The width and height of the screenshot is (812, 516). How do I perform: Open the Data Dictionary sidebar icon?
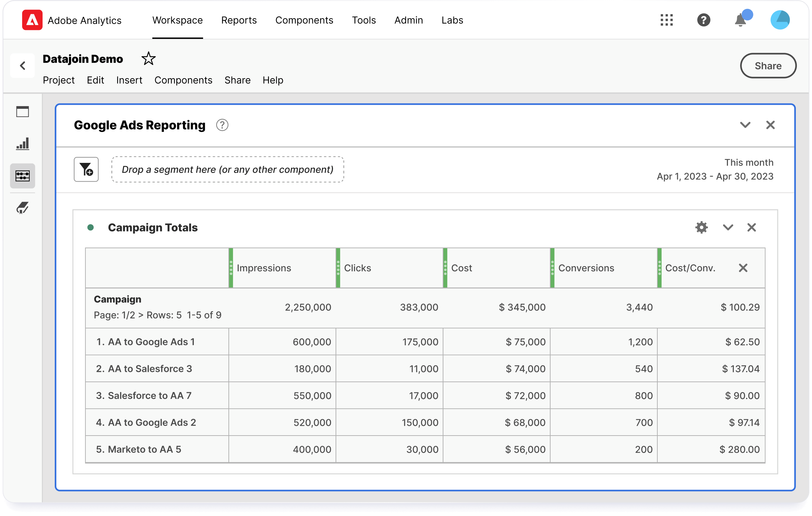tap(23, 208)
